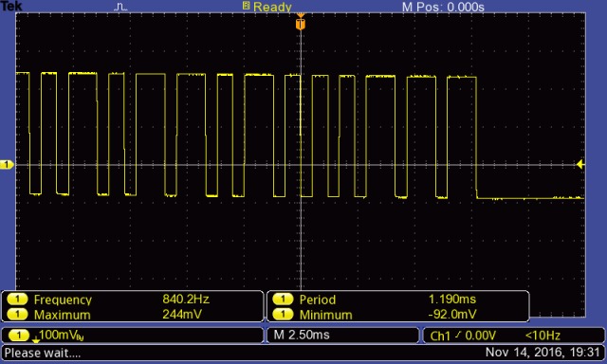Click the channel 1 badge beside Minimum
Image resolution: width=607 pixels, height=364 pixels.
pyautogui.click(x=283, y=314)
